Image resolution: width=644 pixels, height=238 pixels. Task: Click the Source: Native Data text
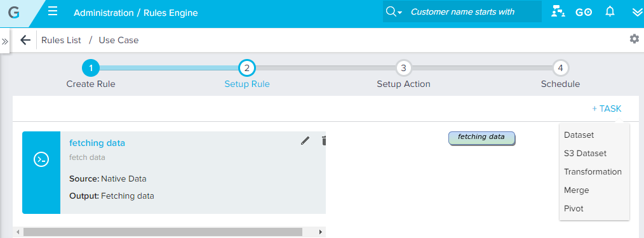107,179
